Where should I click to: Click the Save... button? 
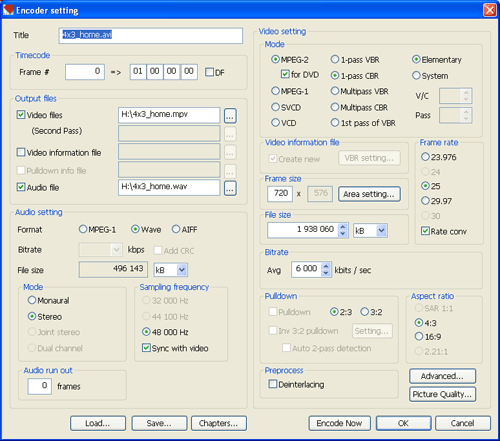pos(159,423)
